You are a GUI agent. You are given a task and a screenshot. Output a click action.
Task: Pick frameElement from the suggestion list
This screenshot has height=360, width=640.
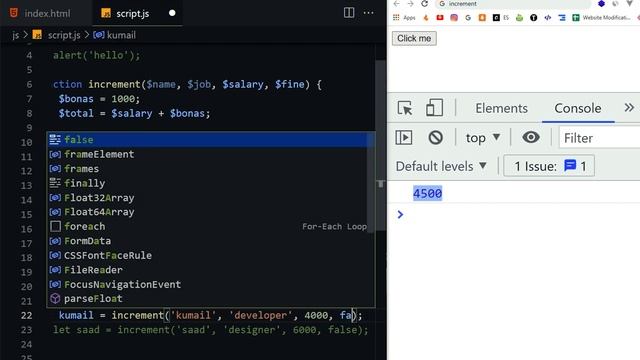(207, 154)
